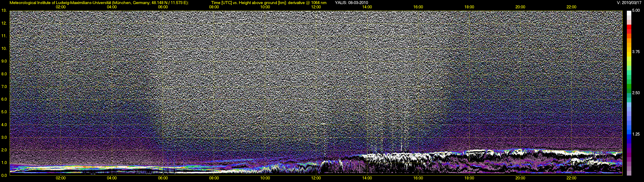
Task: Click the 12:00 label on the bottom time axis
Action: pyautogui.click(x=316, y=178)
